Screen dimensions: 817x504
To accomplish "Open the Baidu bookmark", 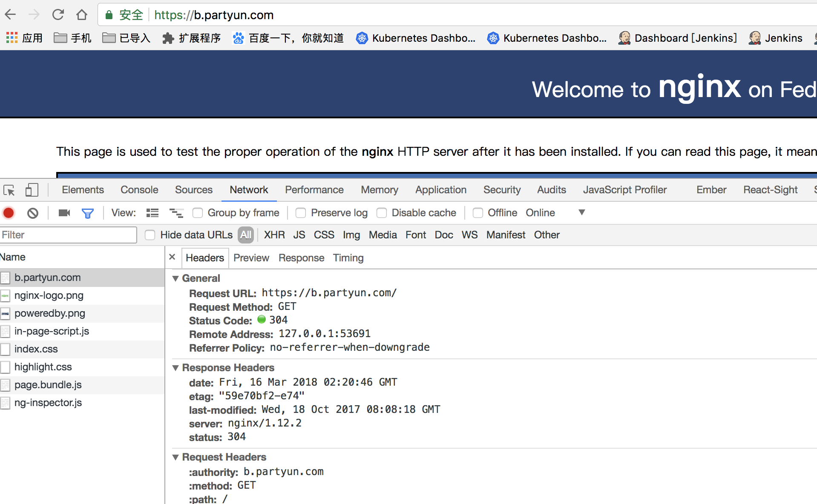I will [288, 38].
